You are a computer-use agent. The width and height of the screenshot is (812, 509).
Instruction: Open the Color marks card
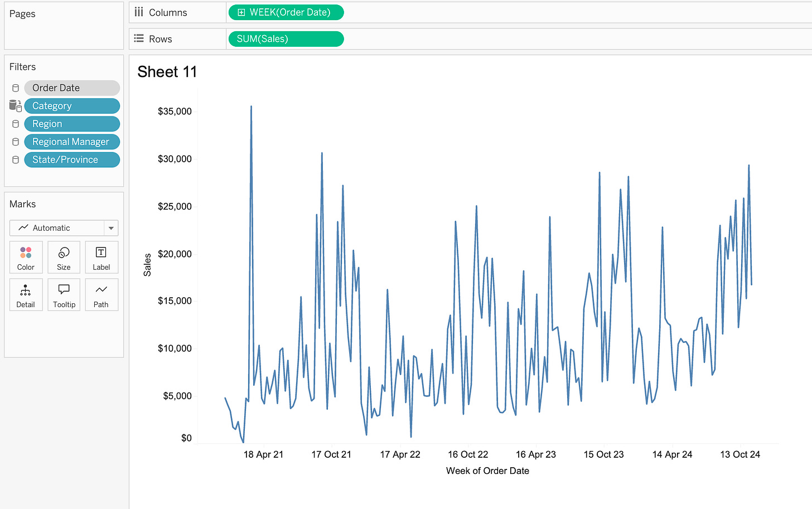(x=26, y=257)
